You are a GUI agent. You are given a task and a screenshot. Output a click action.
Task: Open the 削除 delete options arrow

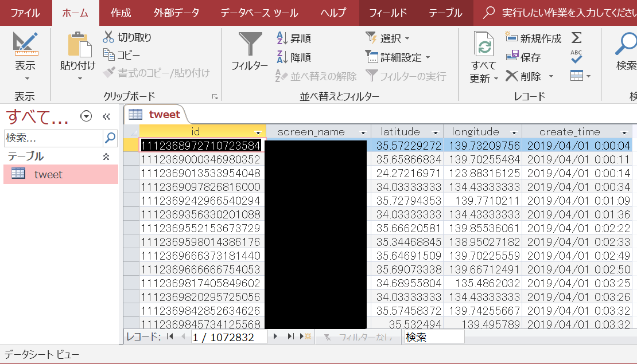[x=551, y=76]
